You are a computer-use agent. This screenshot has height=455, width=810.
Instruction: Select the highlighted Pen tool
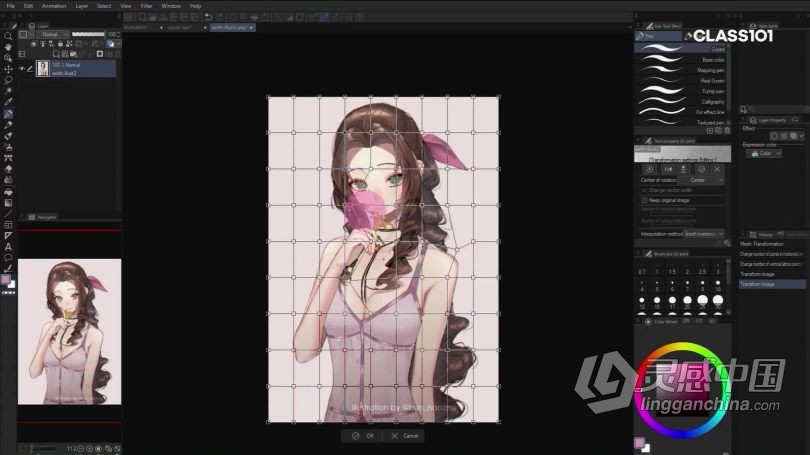(x=8, y=114)
